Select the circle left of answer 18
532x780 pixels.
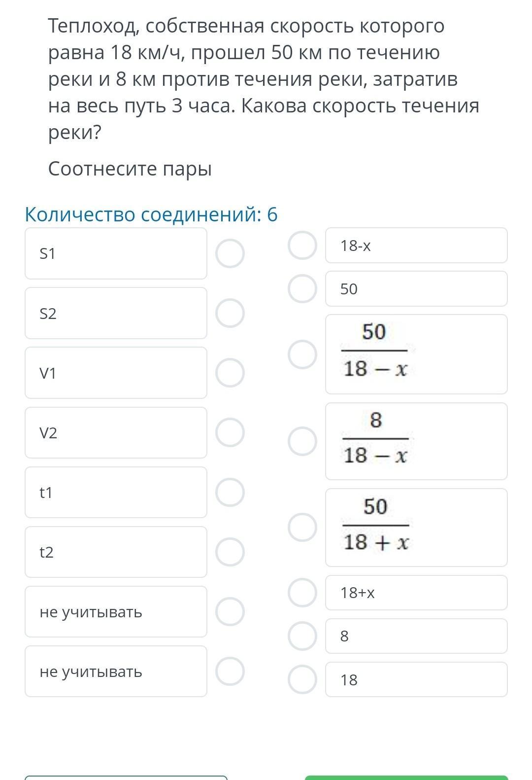click(x=302, y=679)
